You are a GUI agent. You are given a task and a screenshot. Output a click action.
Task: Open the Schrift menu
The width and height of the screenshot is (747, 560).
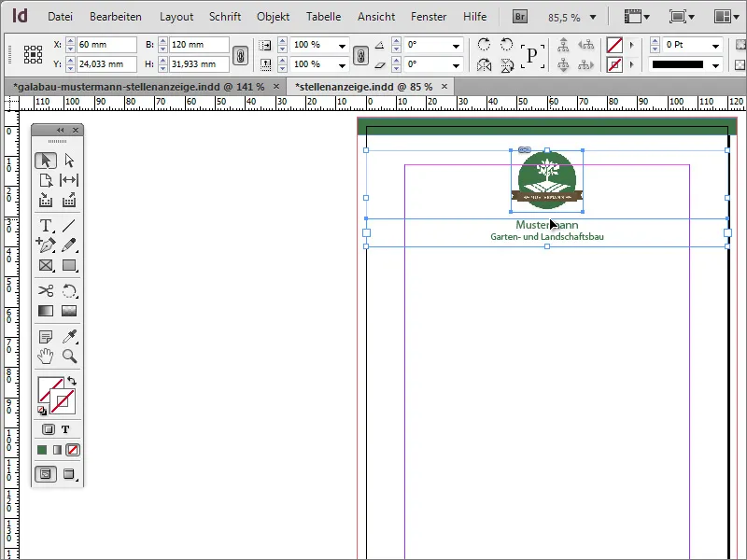(x=225, y=17)
